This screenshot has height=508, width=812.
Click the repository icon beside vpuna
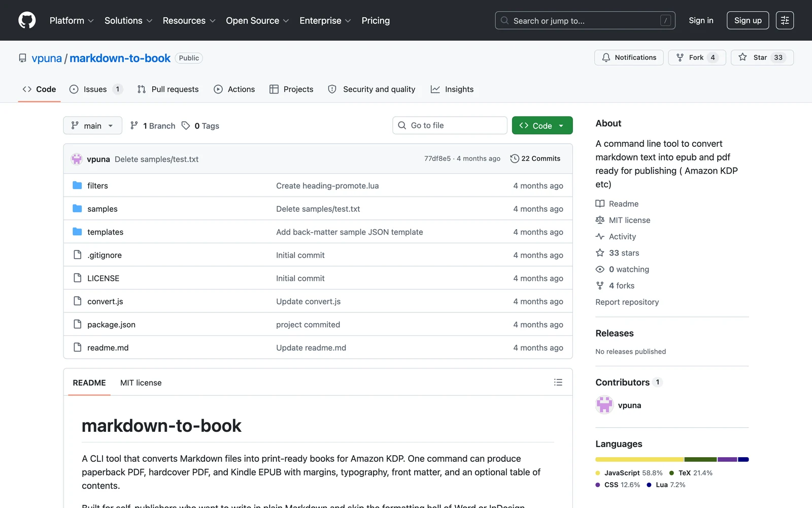pyautogui.click(x=23, y=58)
